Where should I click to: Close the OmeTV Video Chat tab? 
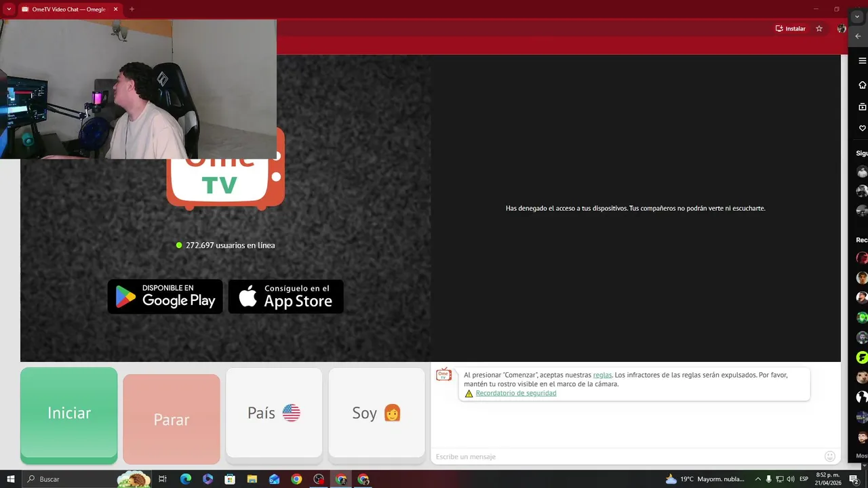(x=115, y=9)
